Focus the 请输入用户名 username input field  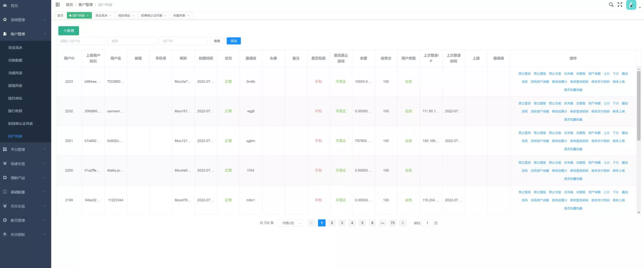(81, 41)
